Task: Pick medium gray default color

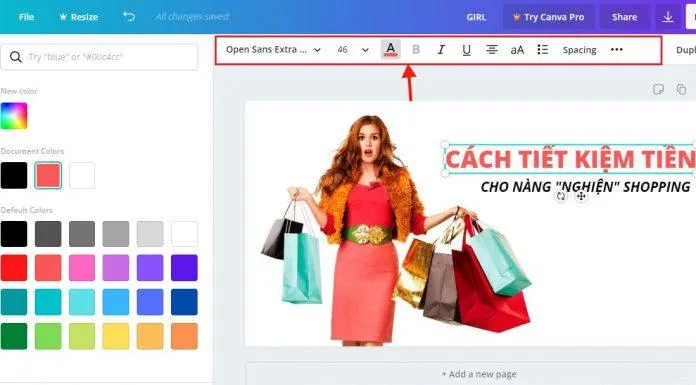Action: tap(82, 234)
